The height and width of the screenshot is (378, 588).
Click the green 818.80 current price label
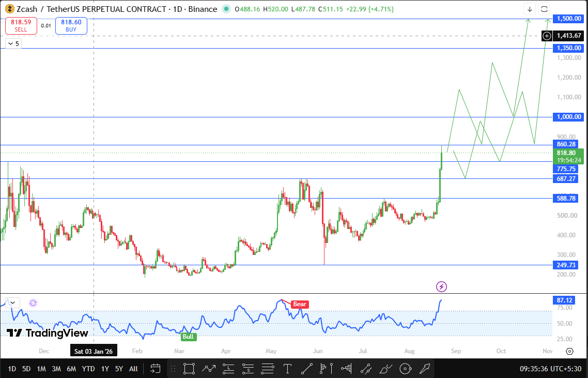coord(568,156)
